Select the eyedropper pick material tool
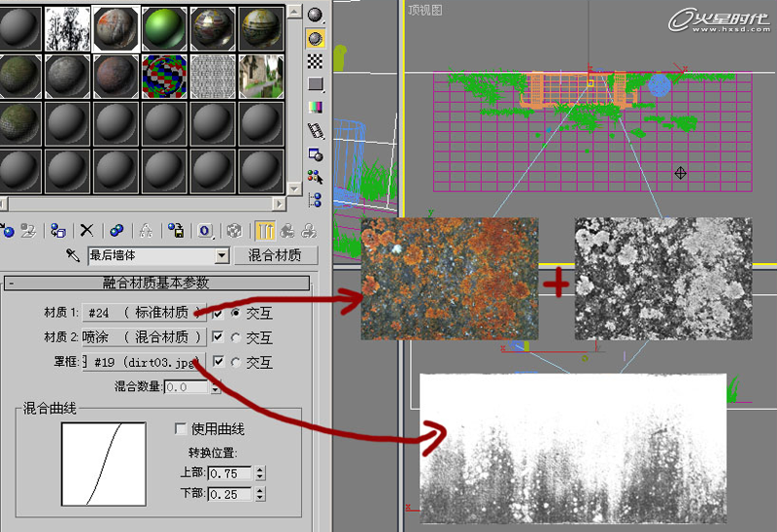Viewport: 777px width, 532px height. tap(73, 255)
